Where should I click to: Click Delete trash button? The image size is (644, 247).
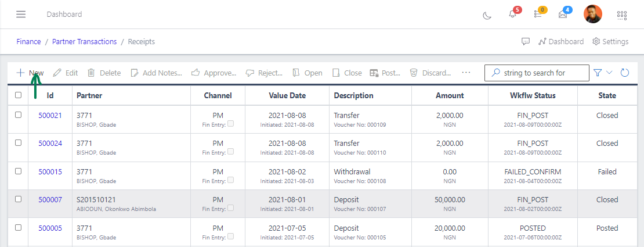point(104,73)
